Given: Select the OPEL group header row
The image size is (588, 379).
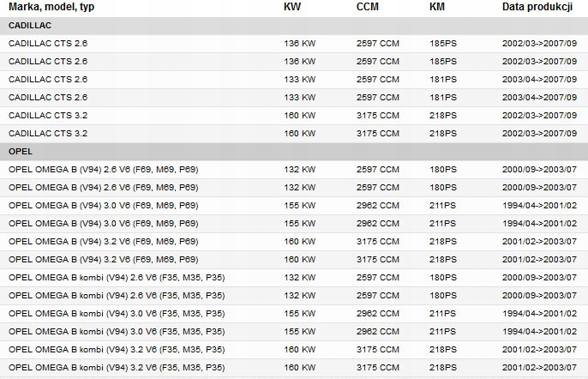Looking at the screenshot, I should pos(294,152).
